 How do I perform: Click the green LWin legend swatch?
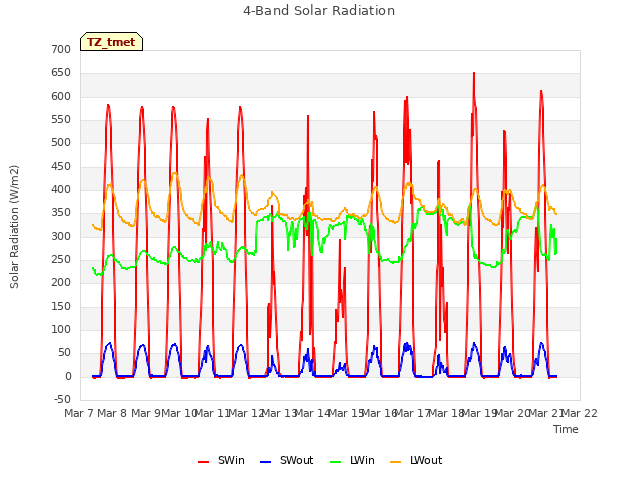[335, 462]
